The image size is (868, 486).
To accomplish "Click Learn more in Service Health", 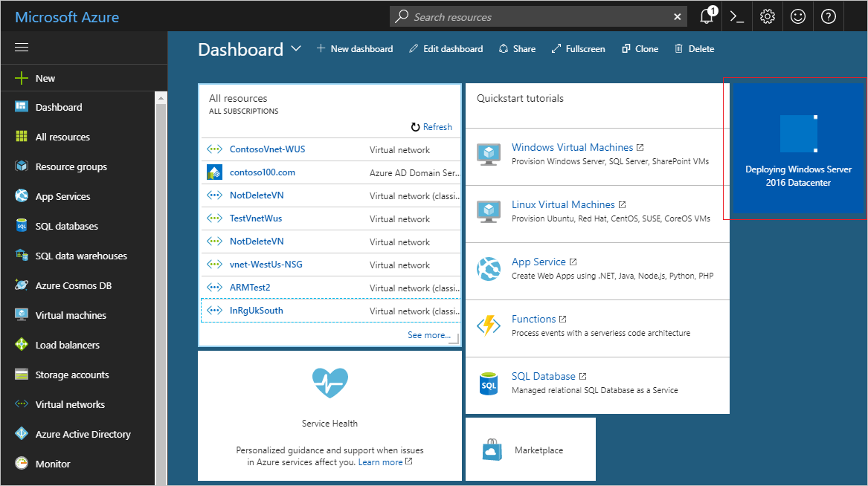I will 380,462.
